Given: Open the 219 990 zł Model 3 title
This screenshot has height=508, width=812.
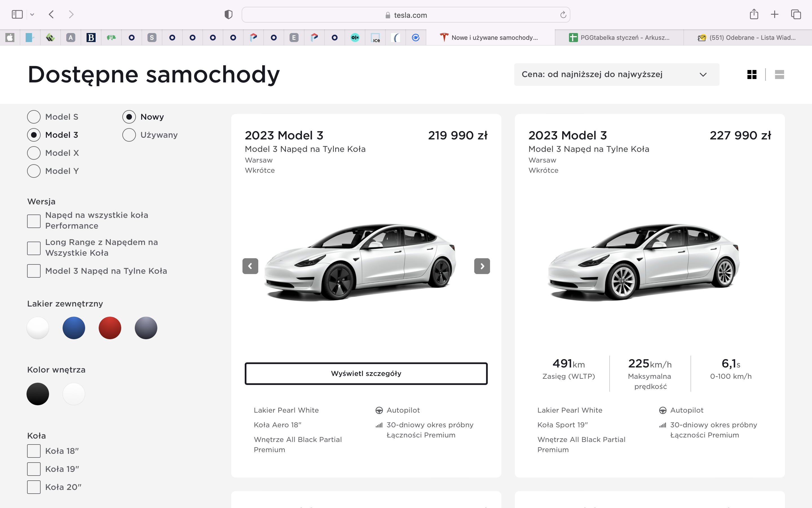Looking at the screenshot, I should tap(284, 135).
